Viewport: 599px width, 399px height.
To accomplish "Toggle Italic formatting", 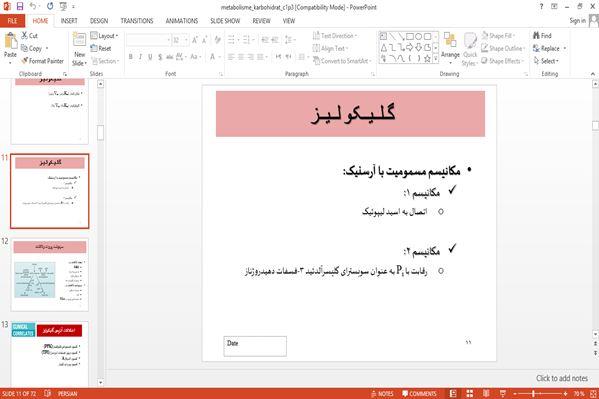I will click(140, 57).
